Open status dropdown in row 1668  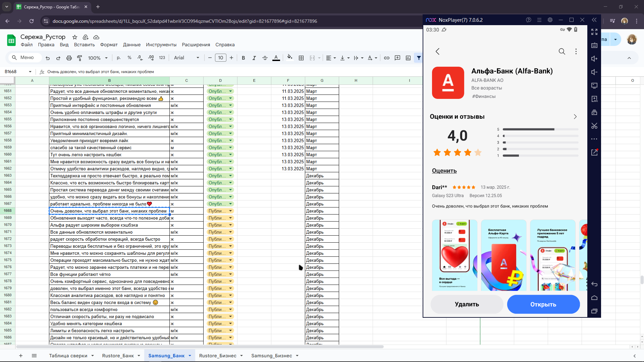(x=231, y=211)
